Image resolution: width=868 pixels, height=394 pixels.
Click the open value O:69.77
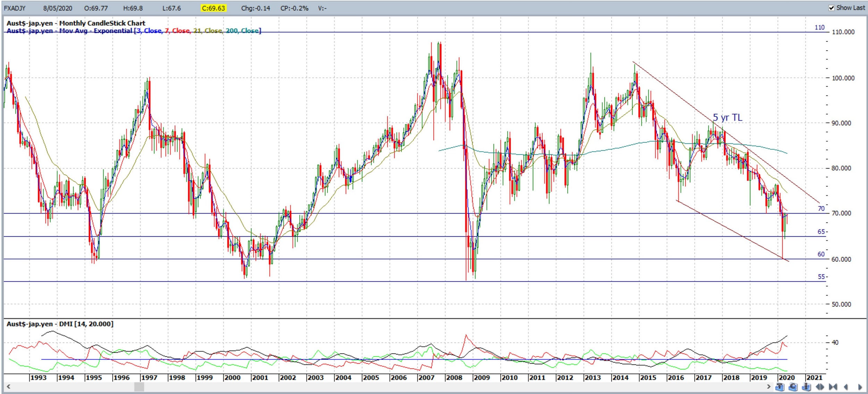point(96,8)
